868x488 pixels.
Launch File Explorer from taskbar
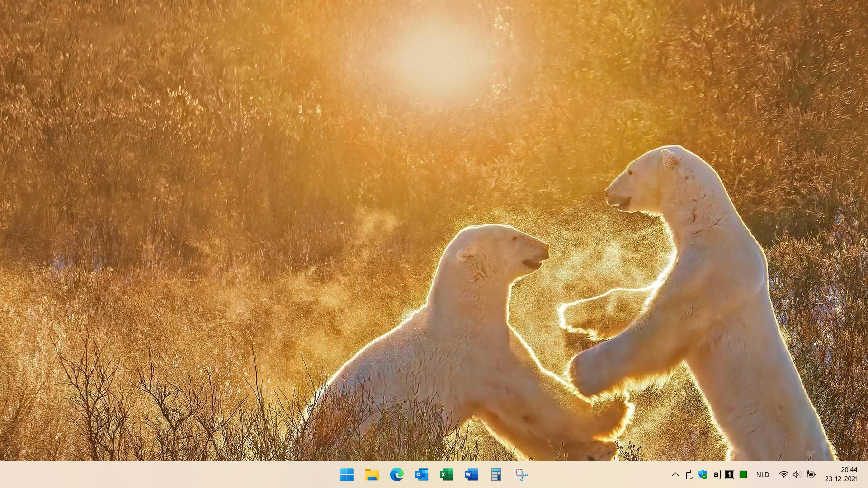tap(372, 474)
